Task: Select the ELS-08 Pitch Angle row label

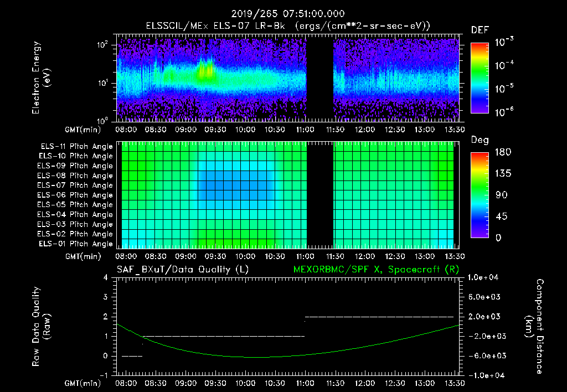Action: [75, 176]
